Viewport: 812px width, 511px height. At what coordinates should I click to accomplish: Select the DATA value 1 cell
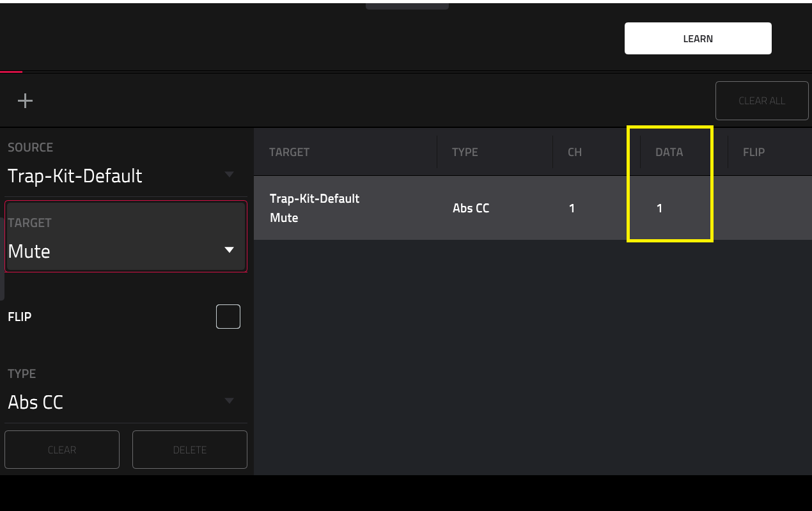click(x=659, y=208)
